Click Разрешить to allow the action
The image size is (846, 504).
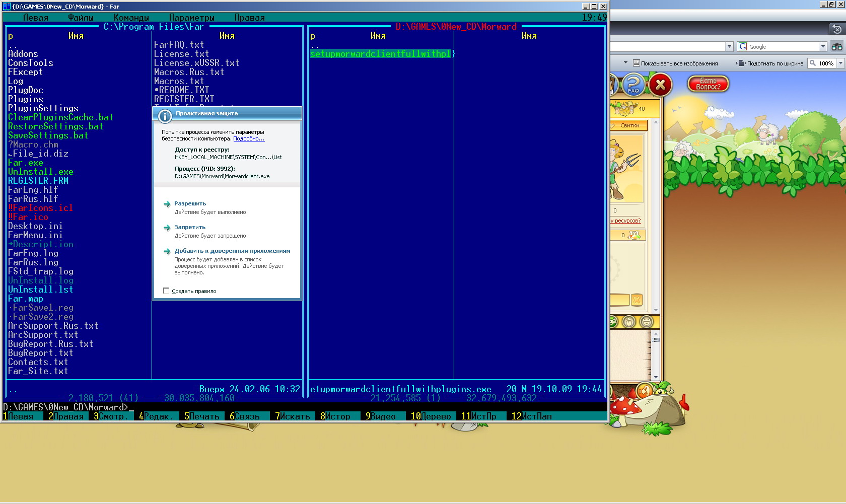coord(190,203)
